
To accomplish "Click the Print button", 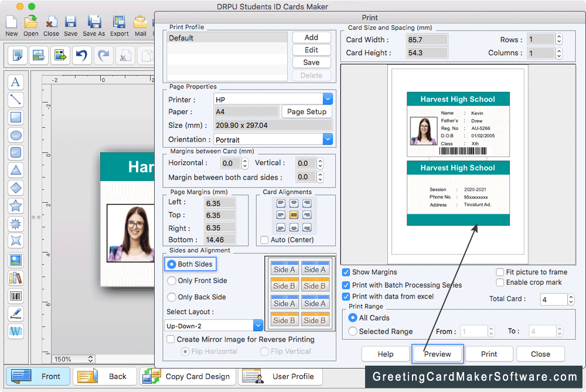I will pyautogui.click(x=489, y=354).
